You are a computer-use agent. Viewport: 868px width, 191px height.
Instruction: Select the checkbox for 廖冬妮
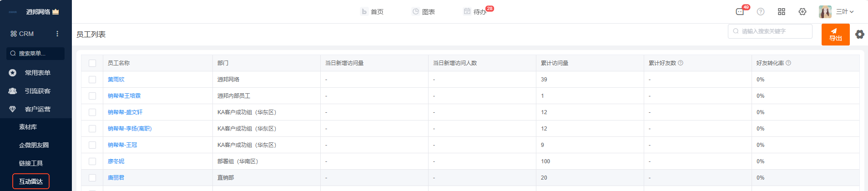click(92, 161)
